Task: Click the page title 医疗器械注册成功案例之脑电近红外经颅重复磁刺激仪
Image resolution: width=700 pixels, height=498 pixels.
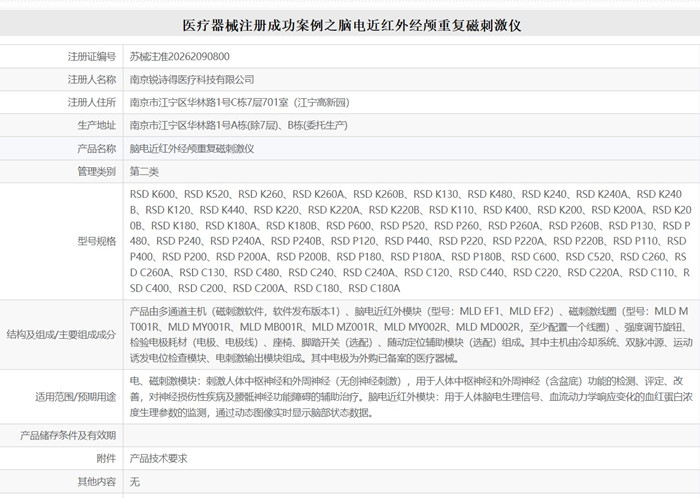Action: 351,25
